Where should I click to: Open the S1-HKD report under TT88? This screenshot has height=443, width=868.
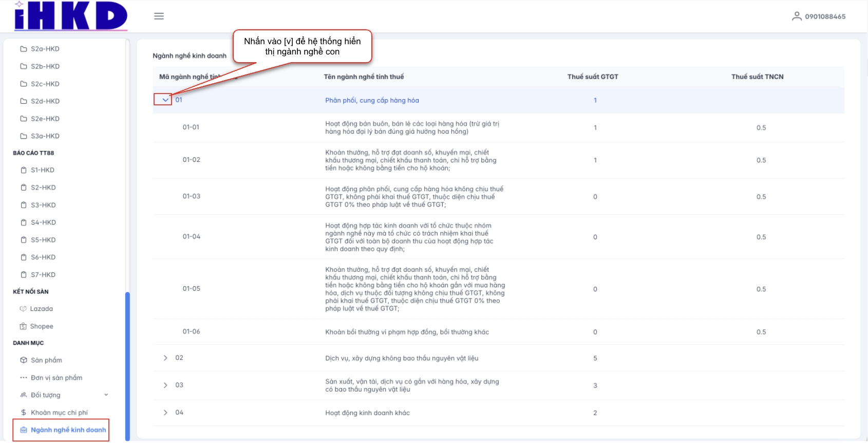point(42,170)
